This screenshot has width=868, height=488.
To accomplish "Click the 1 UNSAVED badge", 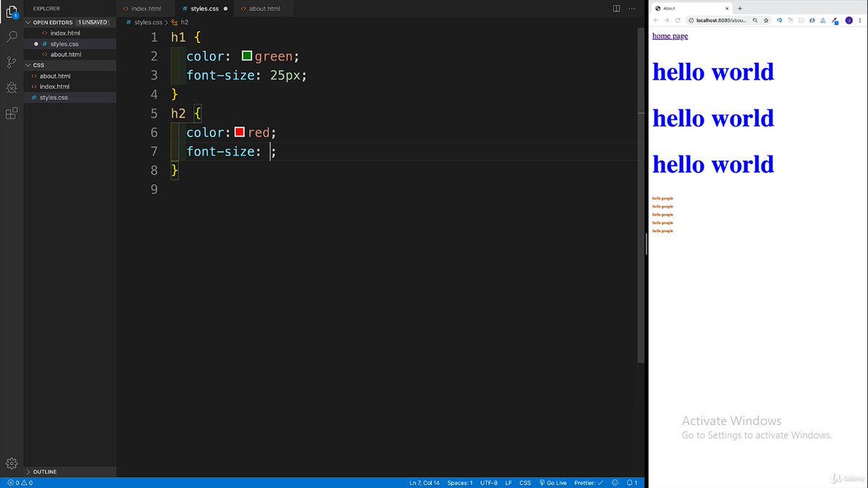I will [93, 22].
